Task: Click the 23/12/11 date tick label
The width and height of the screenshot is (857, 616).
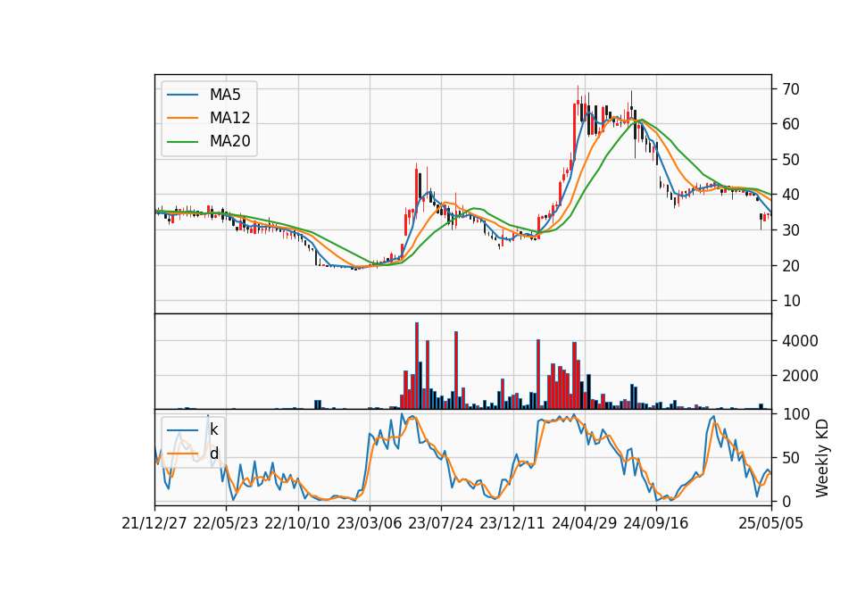Action: 512,523
